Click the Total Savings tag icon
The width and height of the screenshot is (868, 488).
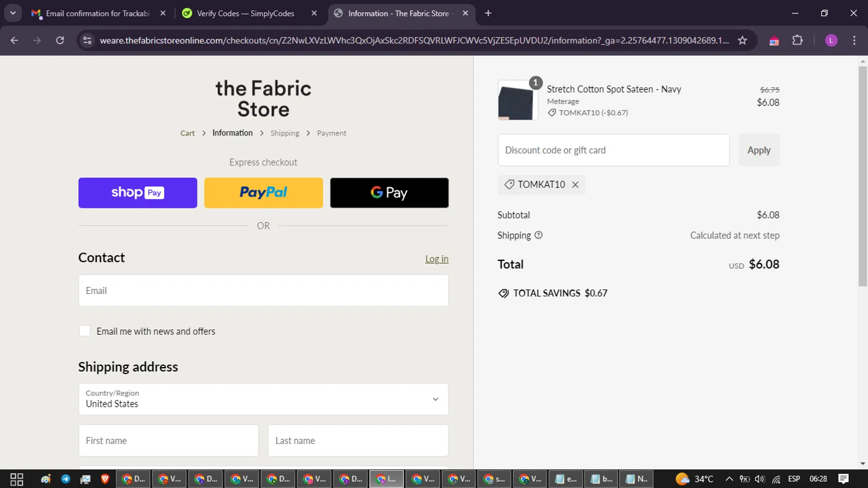(503, 293)
